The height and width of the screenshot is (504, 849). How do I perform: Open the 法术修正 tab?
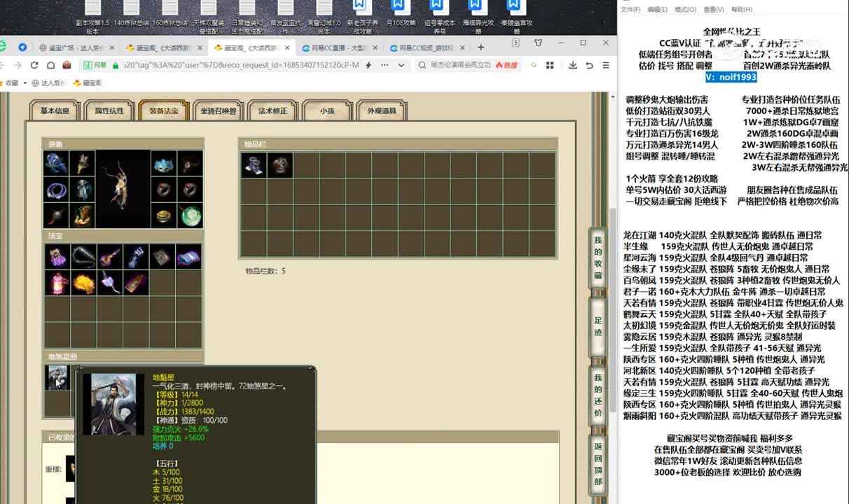272,111
